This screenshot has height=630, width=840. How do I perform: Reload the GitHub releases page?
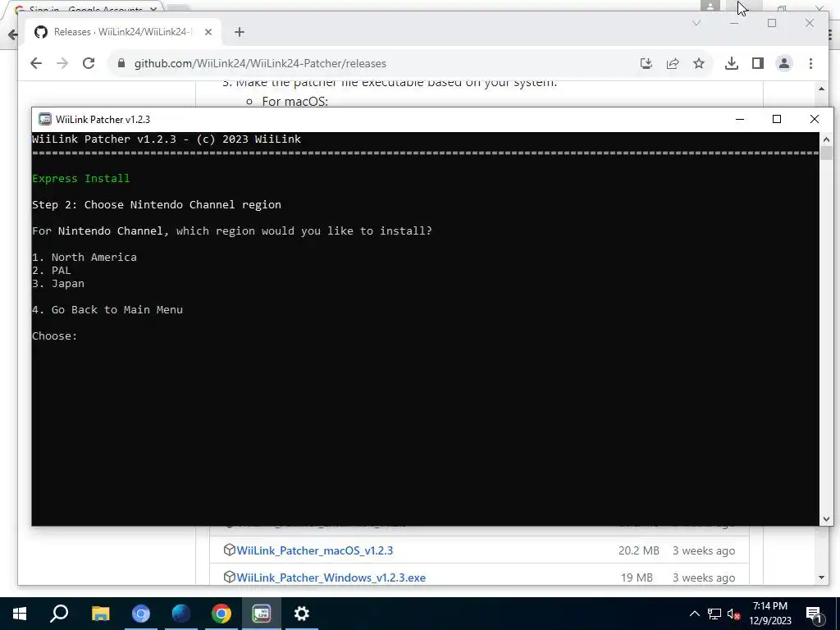click(89, 63)
